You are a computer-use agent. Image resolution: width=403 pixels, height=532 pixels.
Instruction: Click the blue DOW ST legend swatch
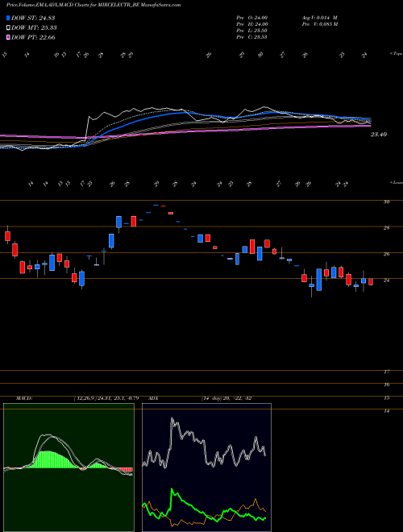click(x=9, y=18)
